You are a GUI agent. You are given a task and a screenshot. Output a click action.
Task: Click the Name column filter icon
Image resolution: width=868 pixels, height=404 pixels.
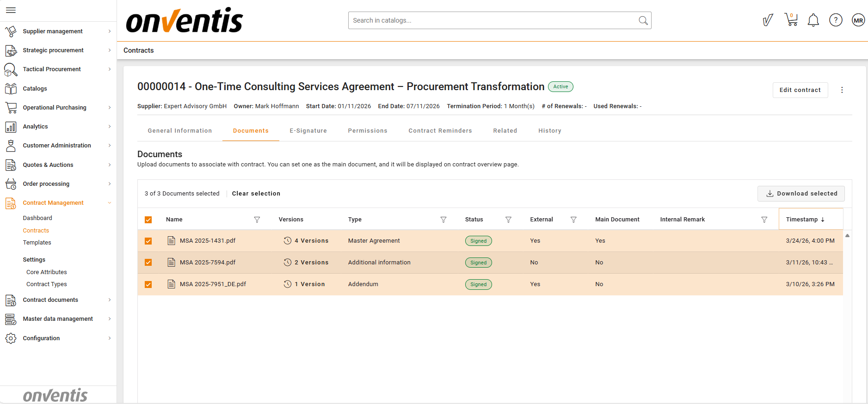(257, 220)
